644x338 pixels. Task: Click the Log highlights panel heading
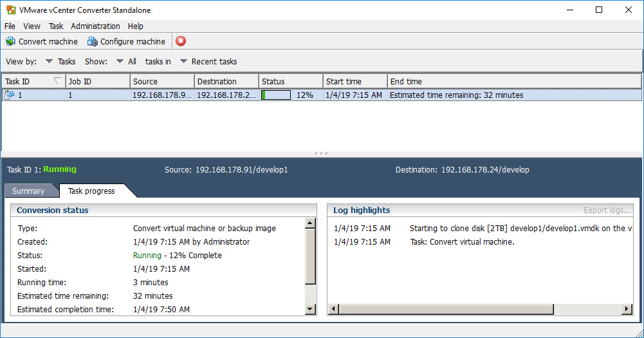coord(362,210)
